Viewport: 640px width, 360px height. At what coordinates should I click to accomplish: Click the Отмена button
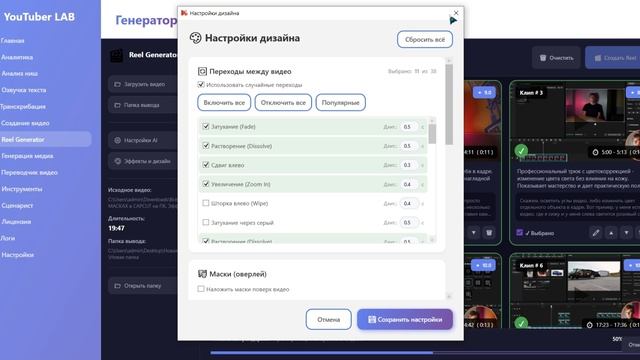point(329,320)
